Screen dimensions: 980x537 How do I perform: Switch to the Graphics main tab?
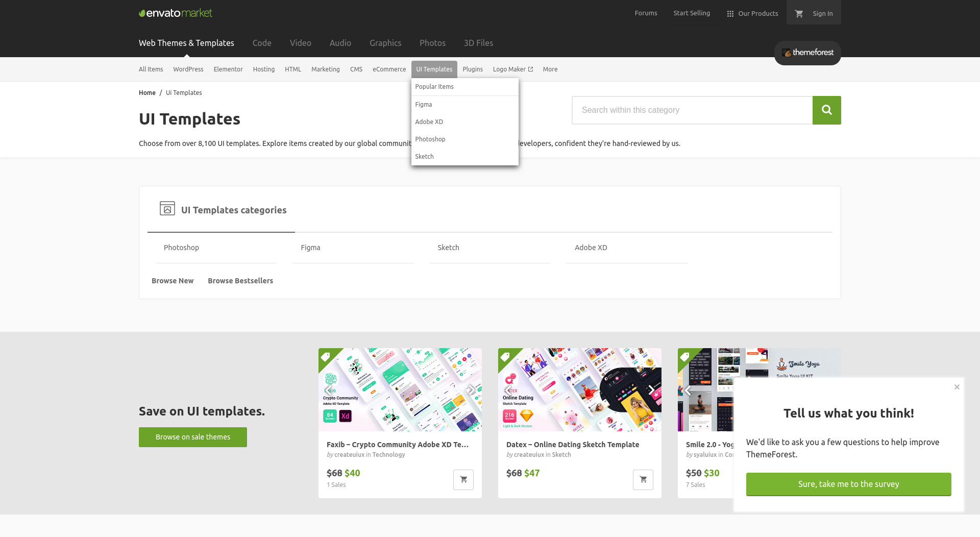coord(385,43)
